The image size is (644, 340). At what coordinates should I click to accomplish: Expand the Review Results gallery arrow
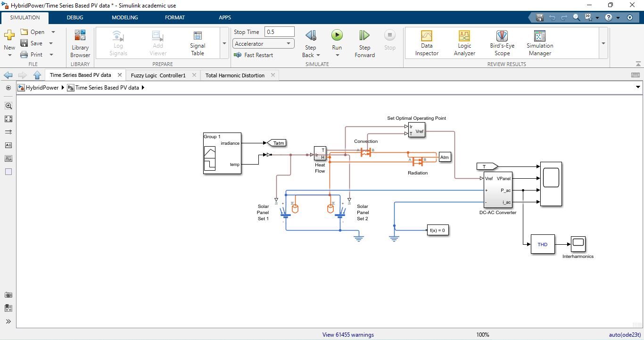[603, 43]
